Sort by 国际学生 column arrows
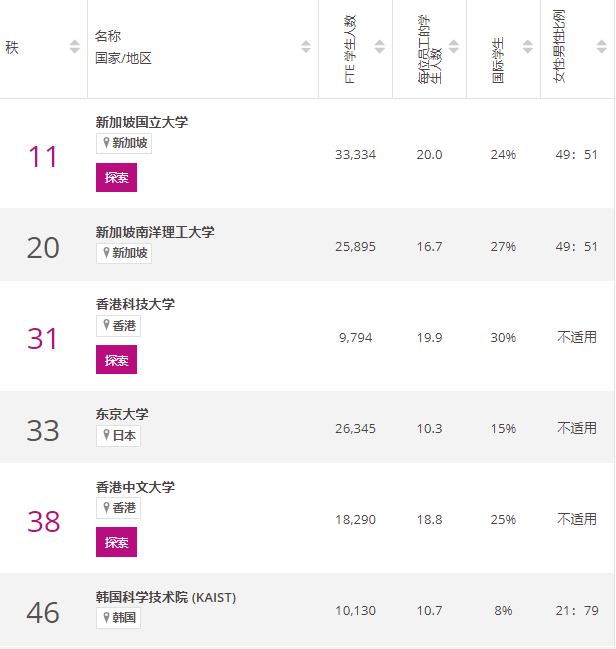The image size is (616, 649). pyautogui.click(x=528, y=47)
